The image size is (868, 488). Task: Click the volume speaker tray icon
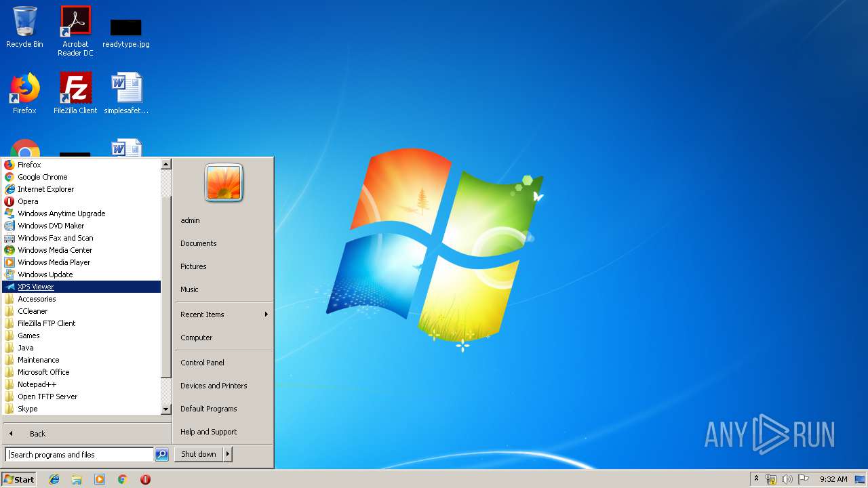[x=787, y=479]
